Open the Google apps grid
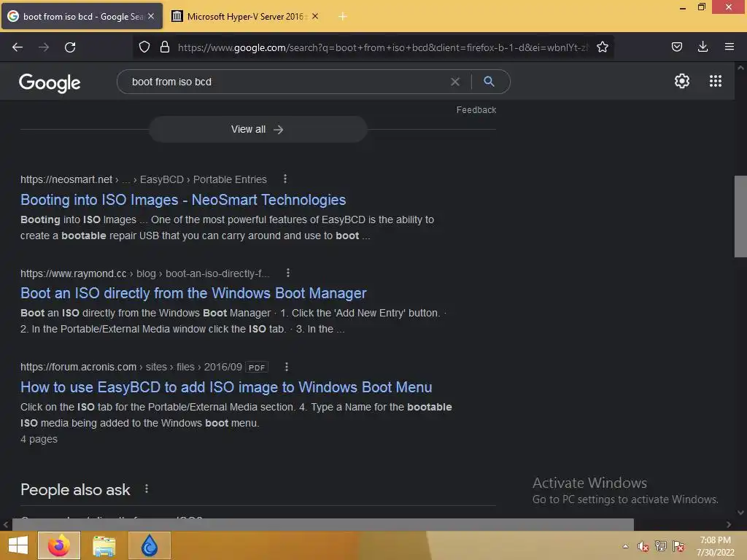747x560 pixels. point(715,81)
